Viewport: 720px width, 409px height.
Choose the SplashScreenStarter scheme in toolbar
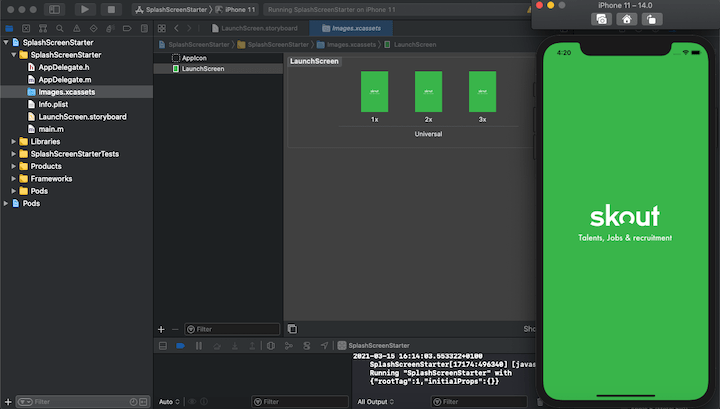171,10
